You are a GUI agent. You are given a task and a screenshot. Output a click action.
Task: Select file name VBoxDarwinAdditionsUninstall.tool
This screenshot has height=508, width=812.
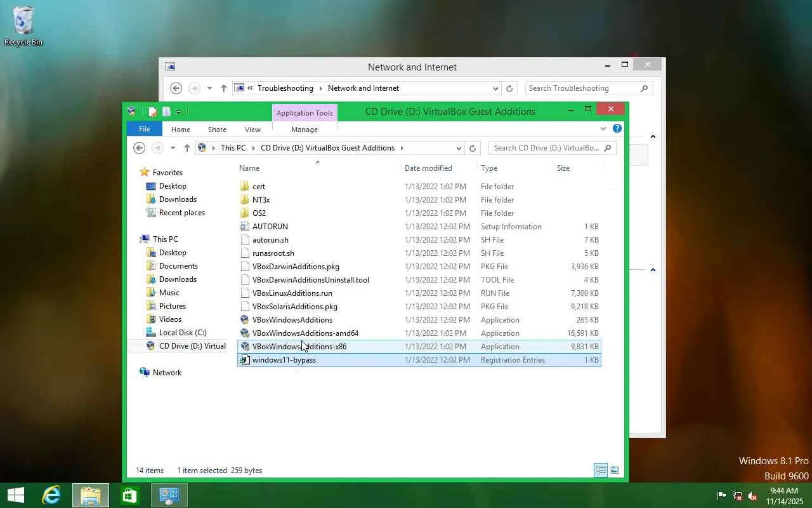[311, 280]
